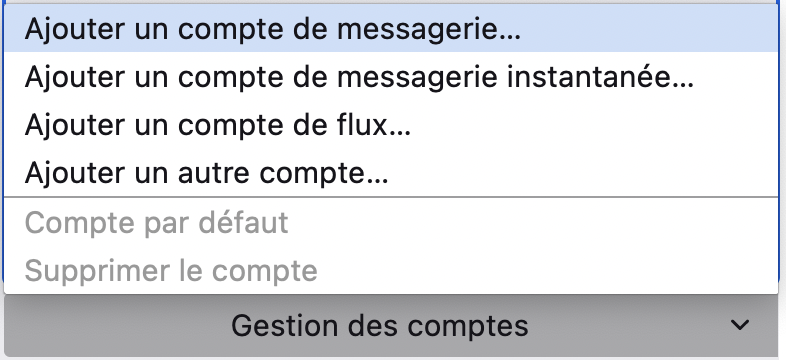
Task: Pick the 'messagerie instantanée' account option
Action: coord(390,77)
